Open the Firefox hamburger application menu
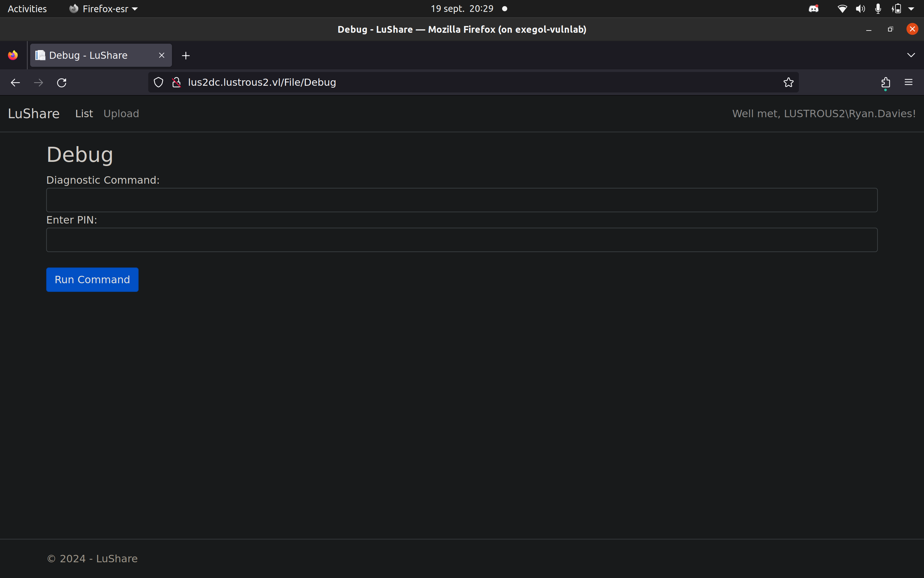 (x=909, y=82)
